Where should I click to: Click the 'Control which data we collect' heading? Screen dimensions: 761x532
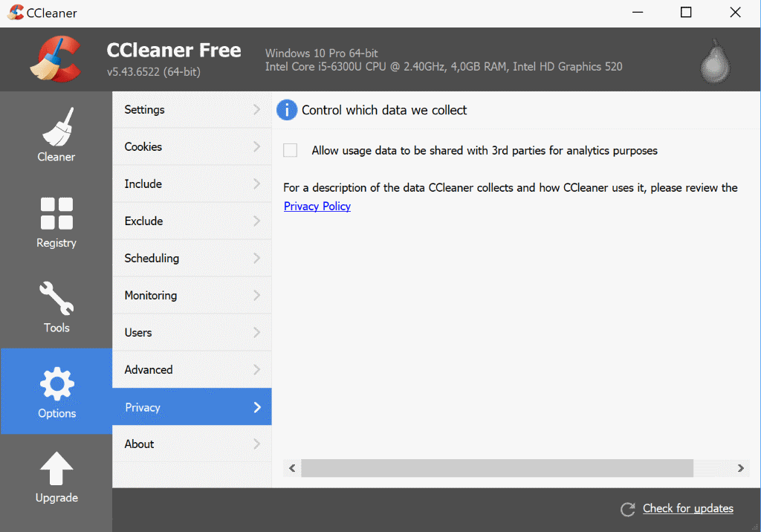pos(384,110)
